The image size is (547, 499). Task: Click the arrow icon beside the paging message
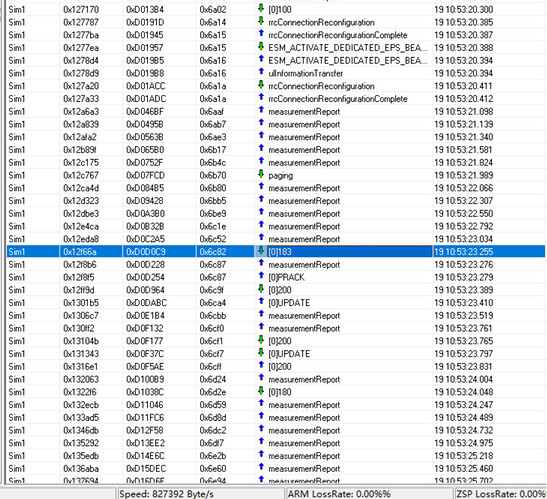261,174
